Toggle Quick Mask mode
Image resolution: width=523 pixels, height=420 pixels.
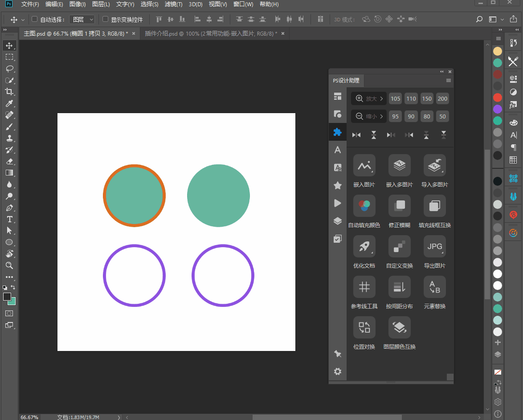click(x=9, y=313)
